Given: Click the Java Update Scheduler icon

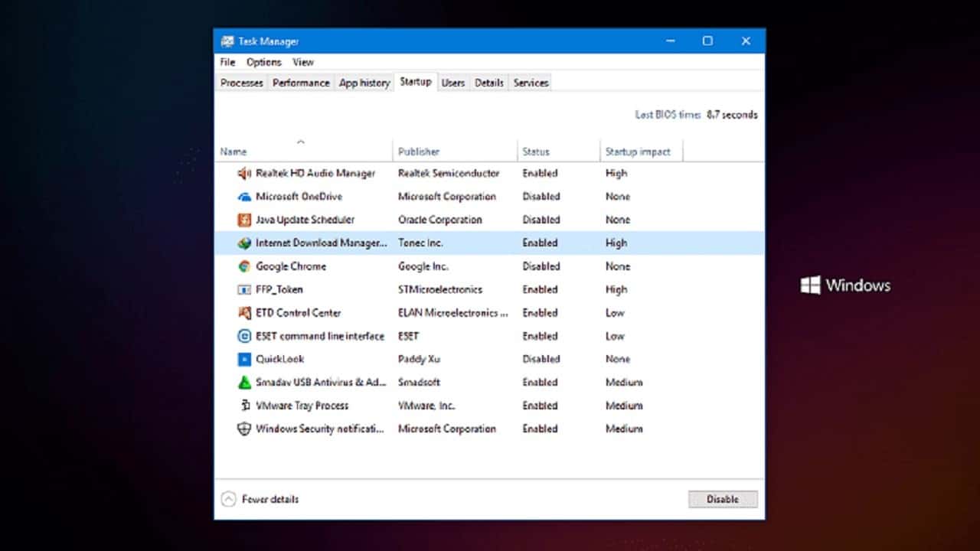Looking at the screenshot, I should pyautogui.click(x=244, y=220).
